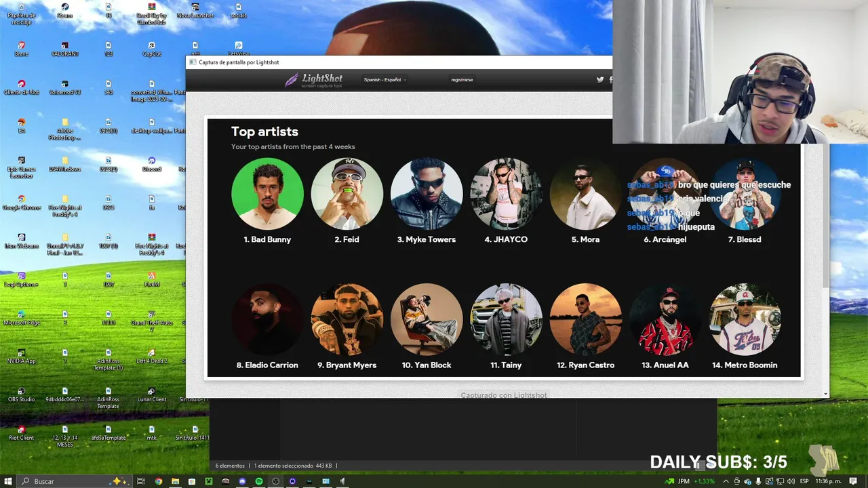
Task: Click the Yan Block artist thumbnail
Action: click(427, 319)
